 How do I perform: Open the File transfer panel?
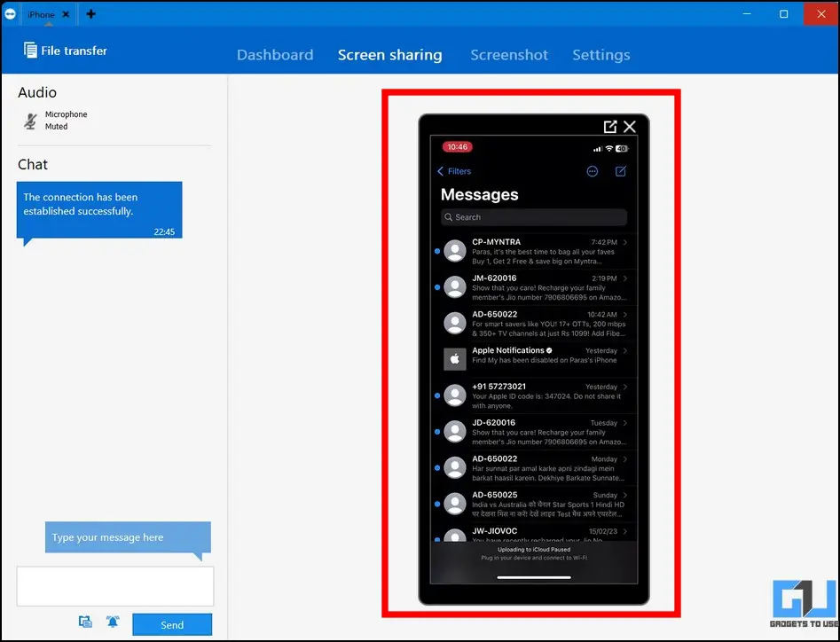pyautogui.click(x=66, y=51)
